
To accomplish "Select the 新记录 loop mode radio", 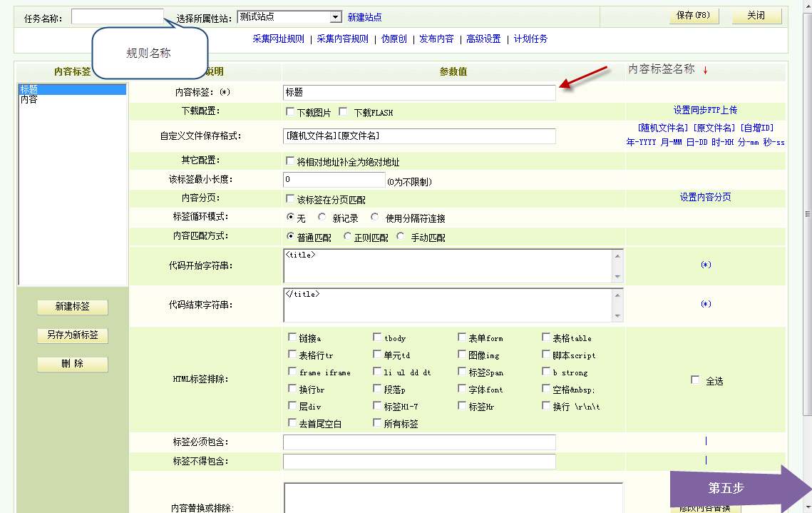I will click(322, 217).
